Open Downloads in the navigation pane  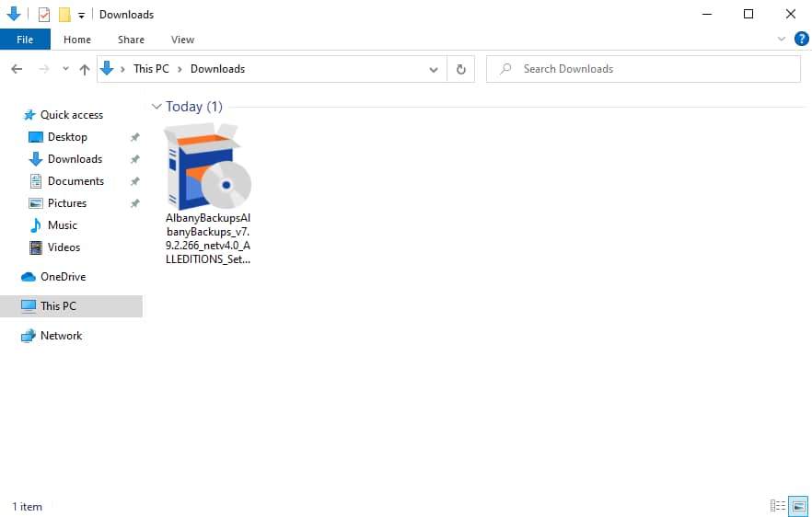point(75,159)
